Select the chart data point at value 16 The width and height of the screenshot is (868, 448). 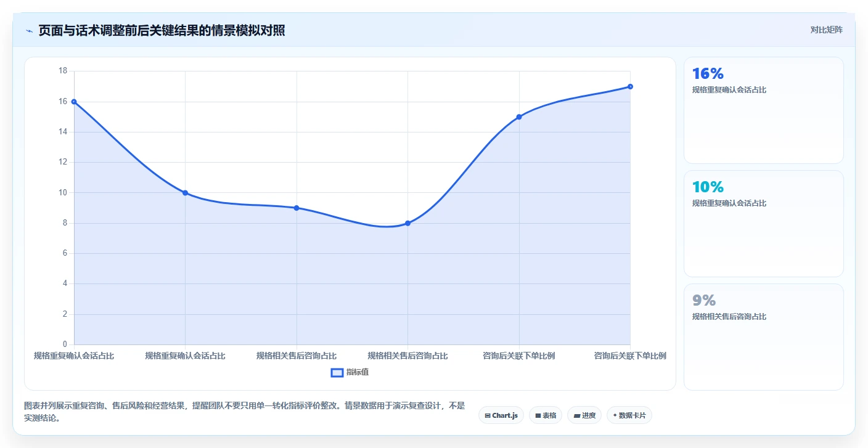click(x=74, y=102)
